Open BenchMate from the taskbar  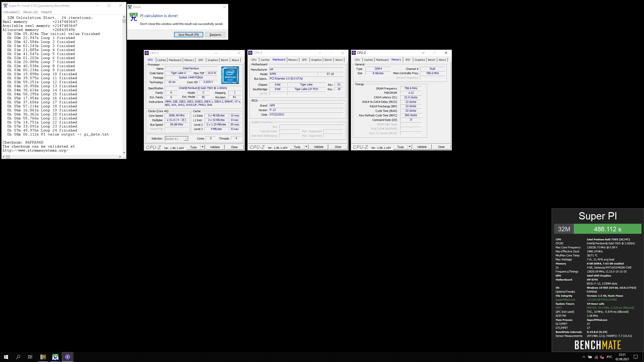pyautogui.click(x=43, y=357)
